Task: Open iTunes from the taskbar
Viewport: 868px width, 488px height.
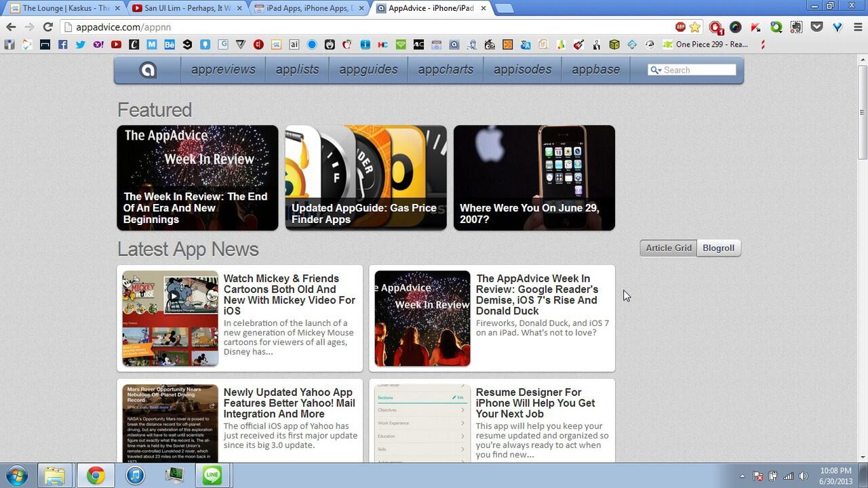Action: pos(135,475)
